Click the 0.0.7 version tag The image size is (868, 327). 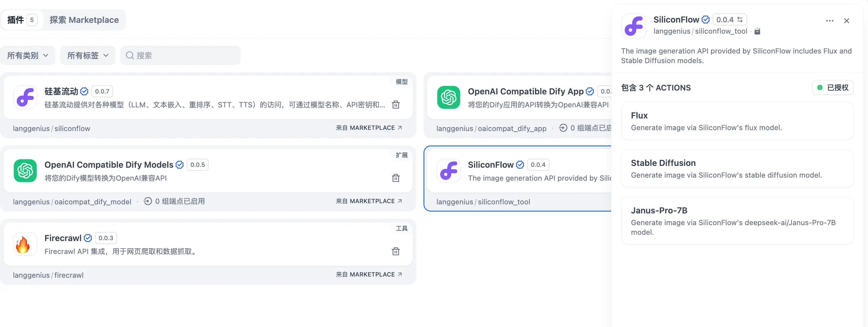(102, 91)
